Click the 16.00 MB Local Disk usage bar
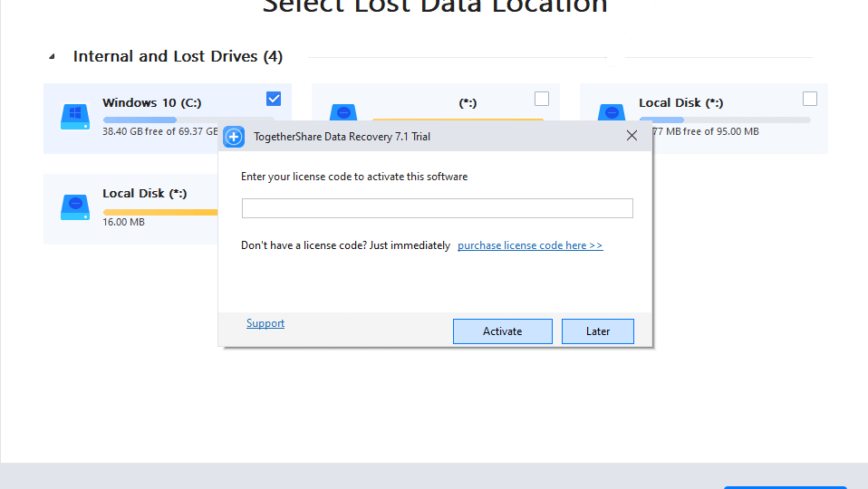 click(160, 212)
